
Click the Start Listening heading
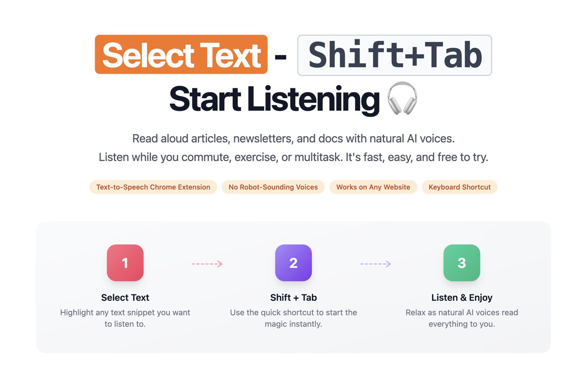274,99
